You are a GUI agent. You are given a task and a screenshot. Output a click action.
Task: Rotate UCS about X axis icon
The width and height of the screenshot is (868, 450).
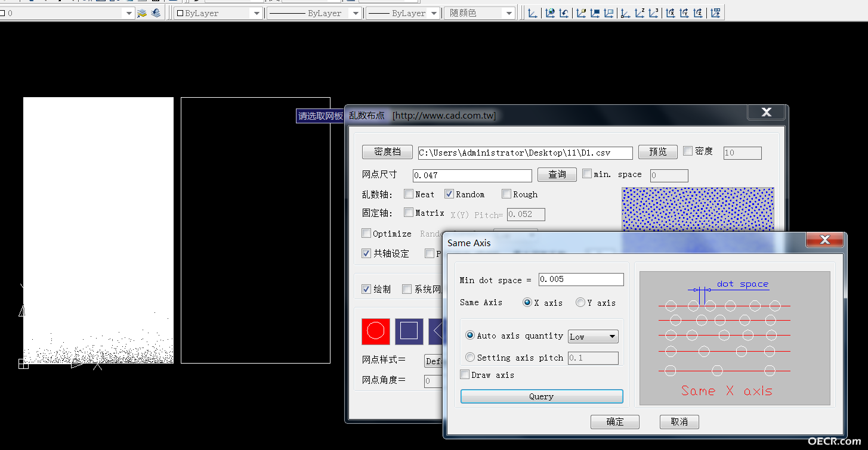coord(671,13)
